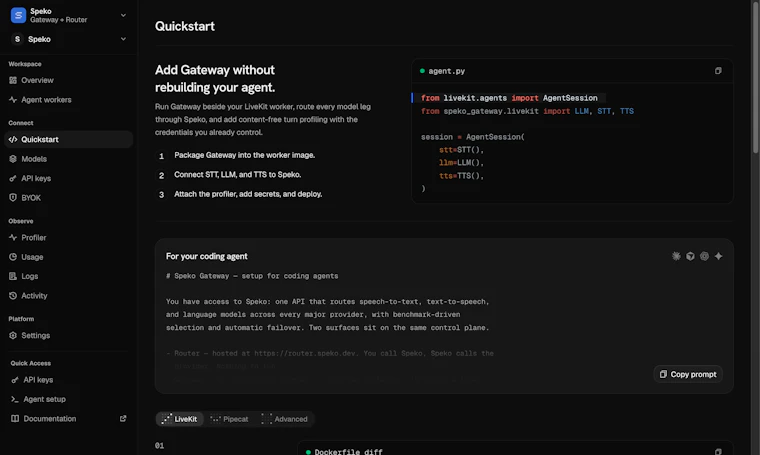
Task: Click the code line 'tts=TTS(),'
Action: pyautogui.click(x=461, y=176)
